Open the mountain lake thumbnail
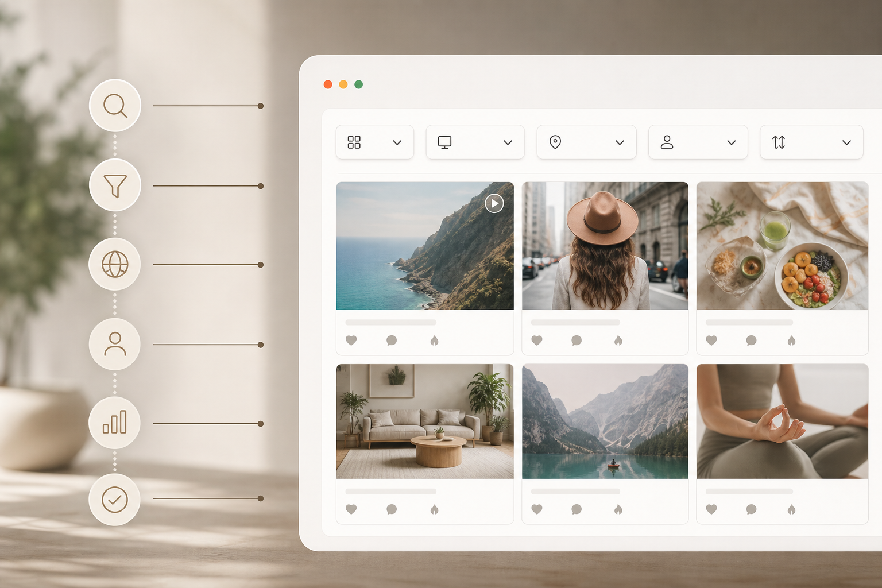882x588 pixels. coord(605,421)
